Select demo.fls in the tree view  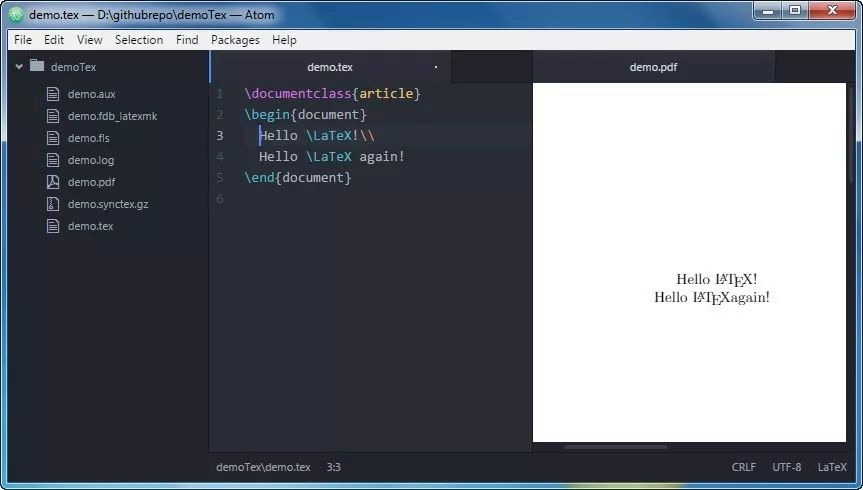pos(89,138)
